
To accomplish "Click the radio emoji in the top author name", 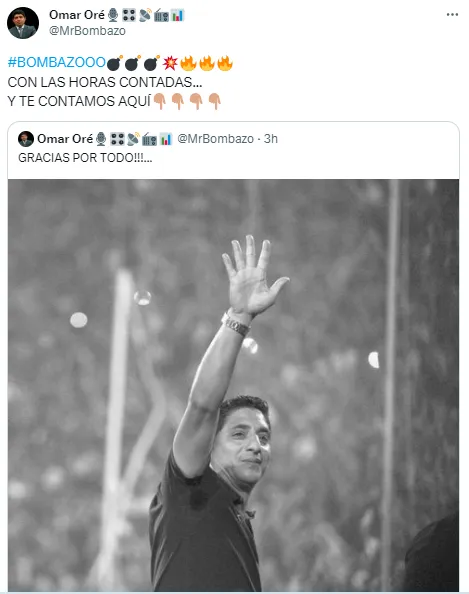I will click(161, 15).
